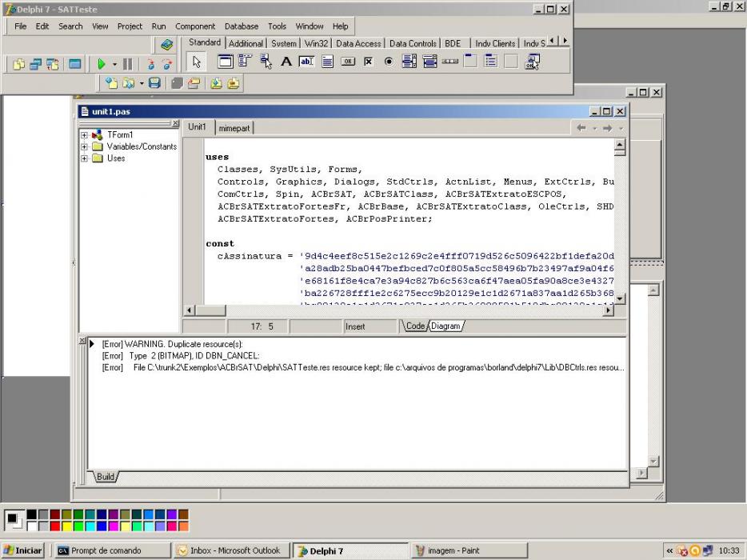
Task: Click the Help contents book icon
Action: [166, 45]
